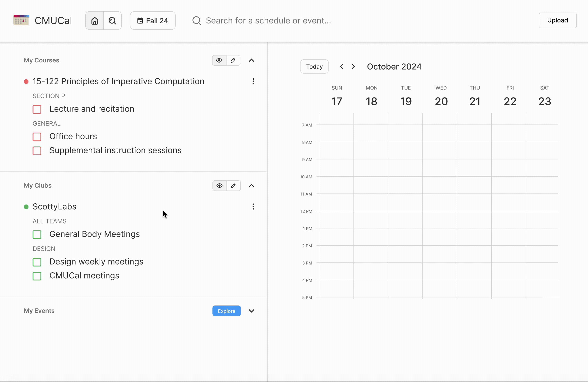Viewport: 588px width, 382px height.
Task: Go to previous week arrow
Action: coord(342,66)
